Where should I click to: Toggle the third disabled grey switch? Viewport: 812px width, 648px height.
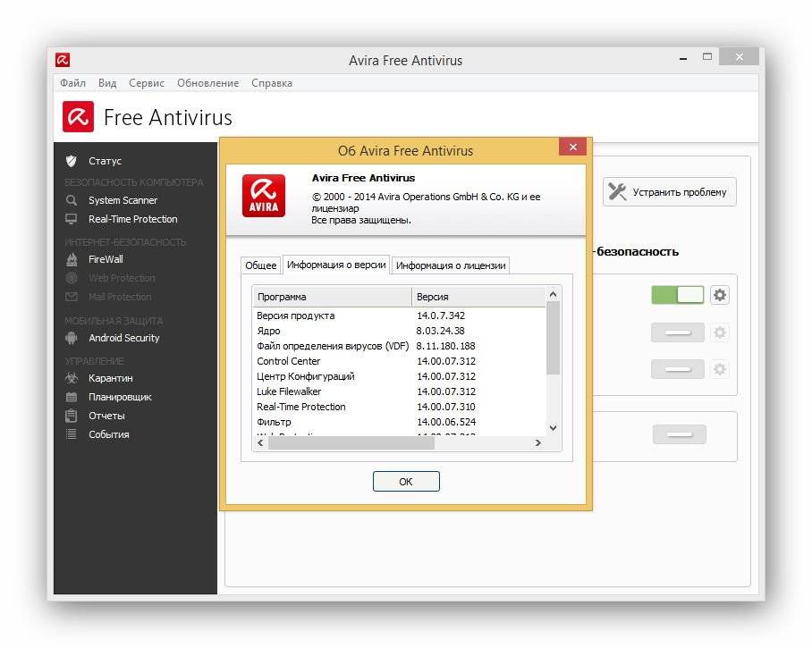pos(677,369)
